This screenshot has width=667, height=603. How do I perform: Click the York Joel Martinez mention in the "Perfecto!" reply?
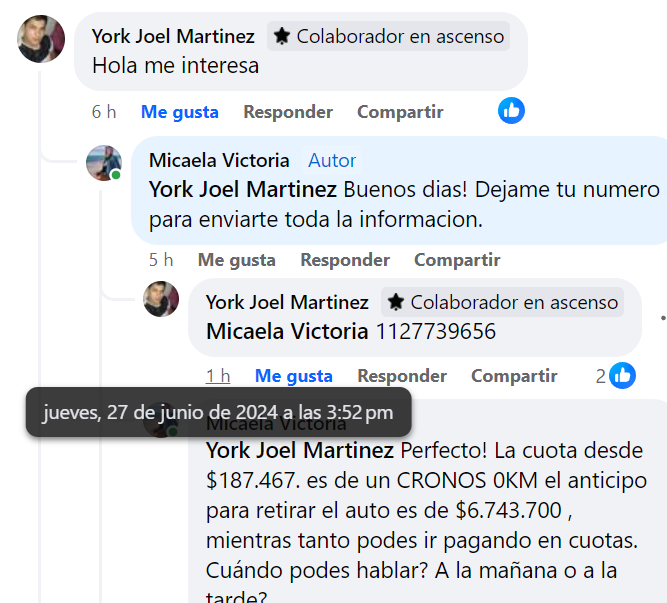(x=299, y=450)
